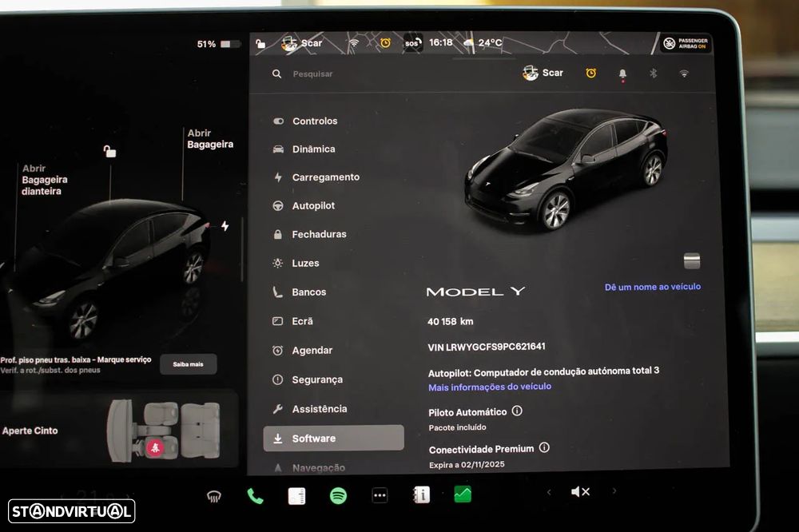This screenshot has height=532, width=799.
Task: Open Autopilot settings
Action: tap(304, 206)
